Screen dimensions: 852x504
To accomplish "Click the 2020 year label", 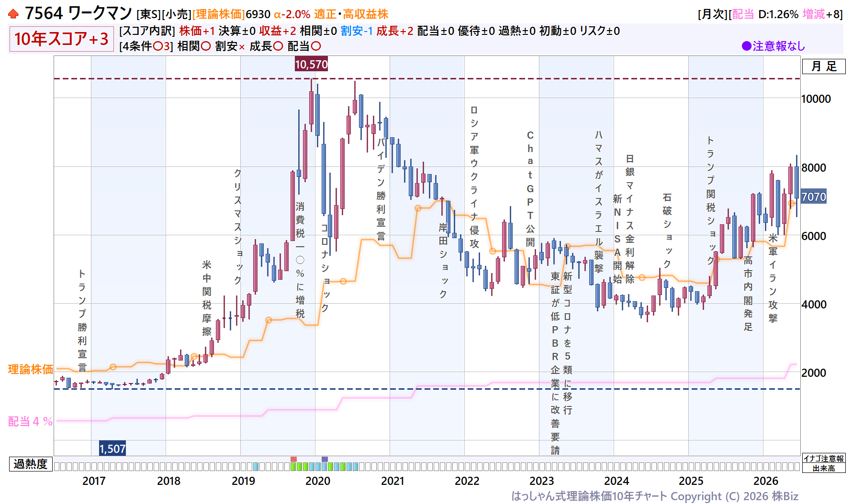I will tap(318, 481).
